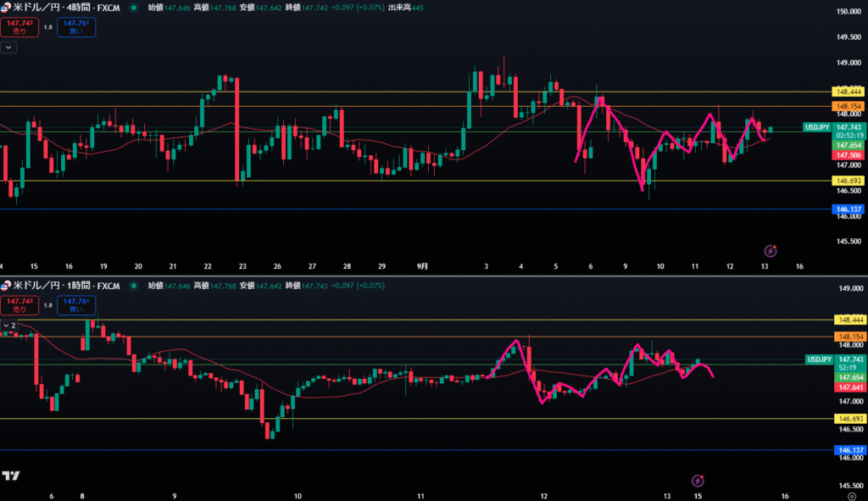
Task: Select the yellow 146.693 label on 1時間 chart
Action: [x=850, y=419]
